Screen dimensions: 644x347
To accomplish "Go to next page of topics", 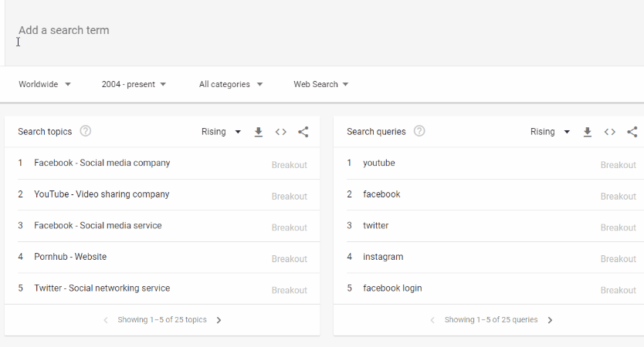I will [219, 320].
